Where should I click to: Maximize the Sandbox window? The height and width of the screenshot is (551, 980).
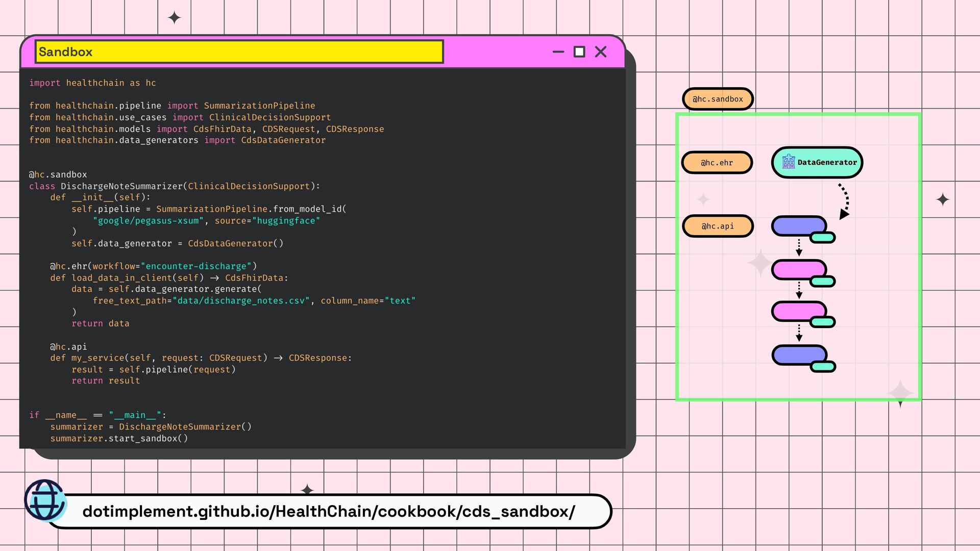tap(579, 52)
